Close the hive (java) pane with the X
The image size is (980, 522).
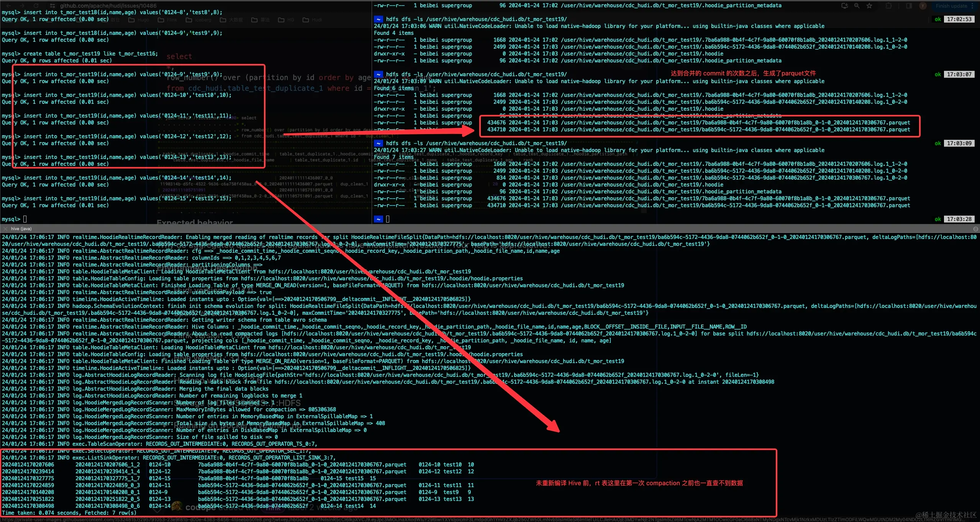(5, 229)
